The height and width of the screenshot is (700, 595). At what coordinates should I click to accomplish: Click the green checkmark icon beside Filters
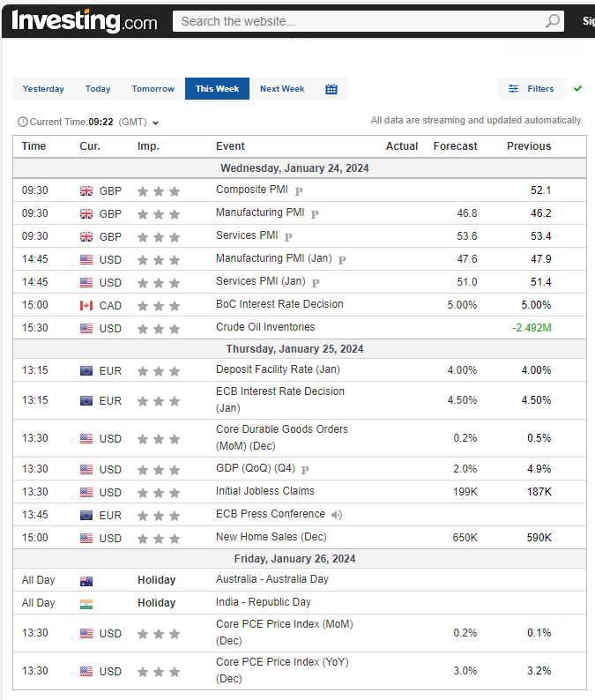(x=578, y=89)
